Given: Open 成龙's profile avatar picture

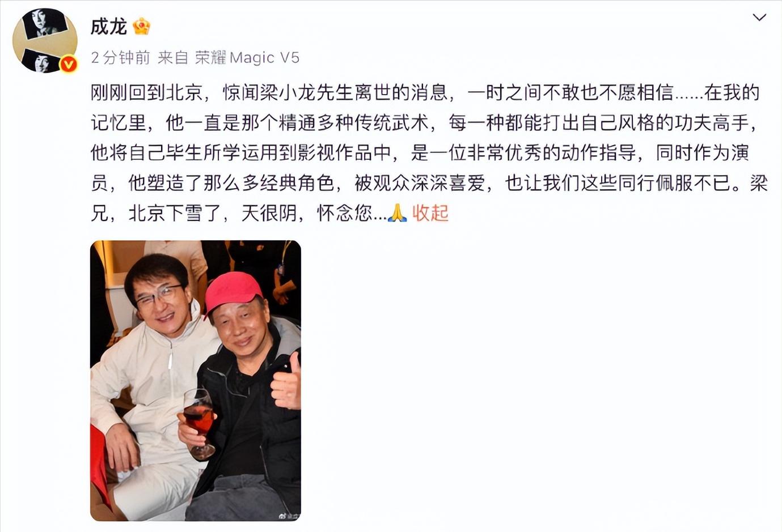Looking at the screenshot, I should pos(44,40).
